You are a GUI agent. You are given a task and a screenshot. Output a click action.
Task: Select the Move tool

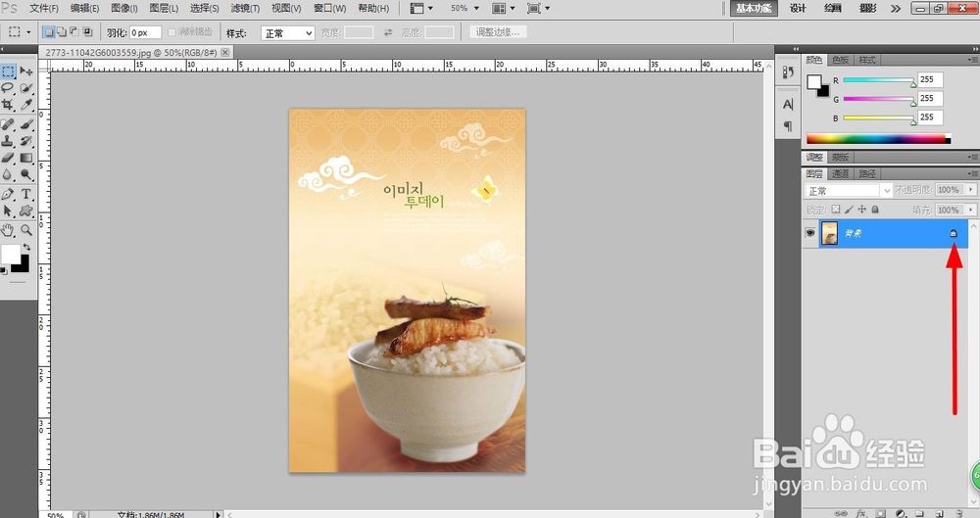[x=26, y=71]
